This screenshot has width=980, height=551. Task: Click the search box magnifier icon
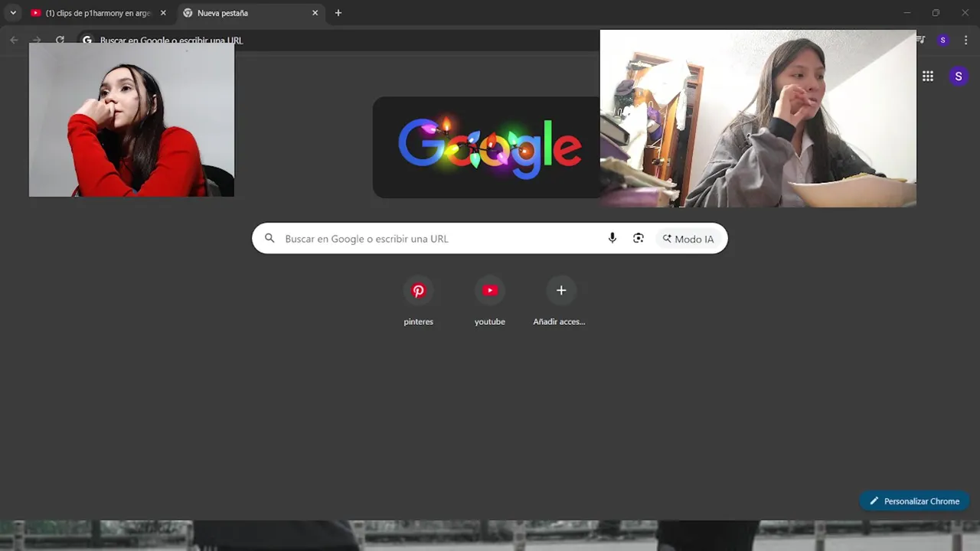click(269, 239)
